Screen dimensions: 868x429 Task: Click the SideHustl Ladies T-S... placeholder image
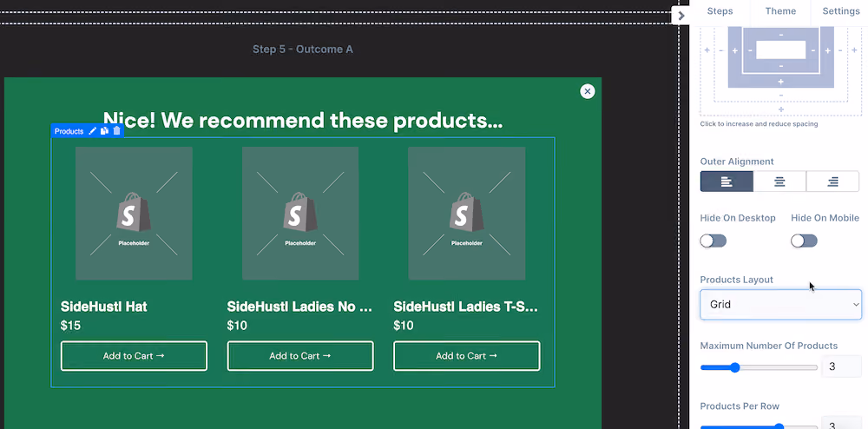pos(467,213)
